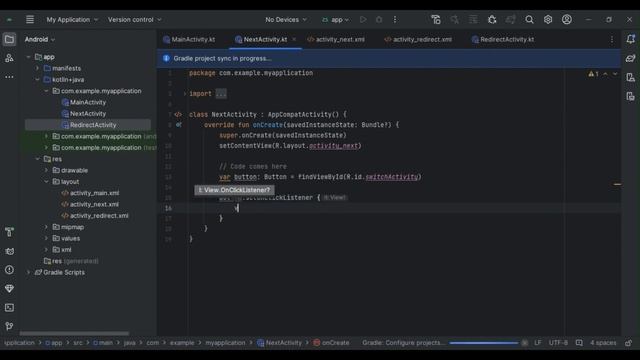The image size is (640, 360).
Task: Jump to next highlighted problem arrow
Action: (615, 74)
